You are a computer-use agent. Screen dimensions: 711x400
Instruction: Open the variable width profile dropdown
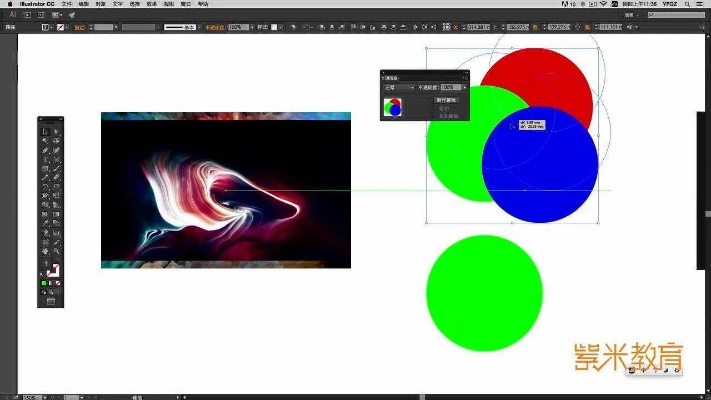pyautogui.click(x=159, y=27)
